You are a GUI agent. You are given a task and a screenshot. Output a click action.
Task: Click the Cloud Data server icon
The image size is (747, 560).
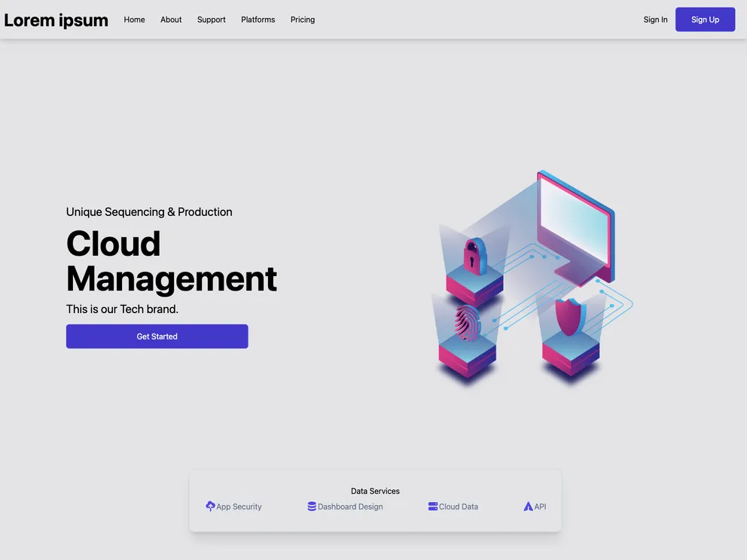click(x=431, y=506)
